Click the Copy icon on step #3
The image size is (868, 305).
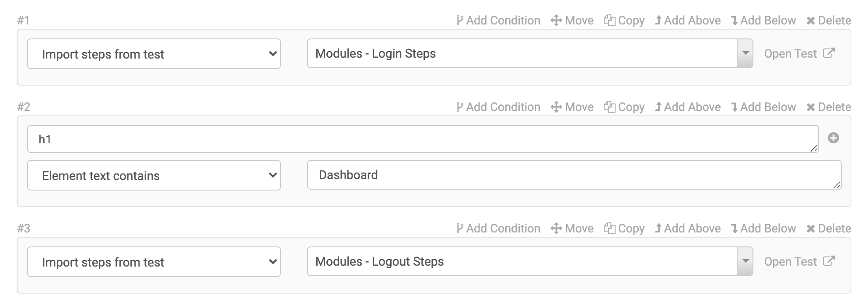(x=610, y=228)
